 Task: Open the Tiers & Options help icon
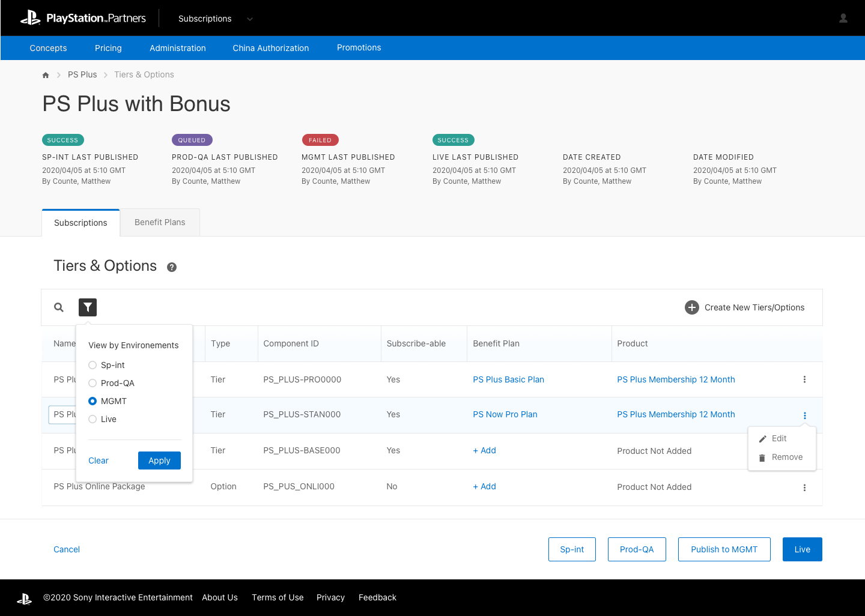click(x=172, y=267)
